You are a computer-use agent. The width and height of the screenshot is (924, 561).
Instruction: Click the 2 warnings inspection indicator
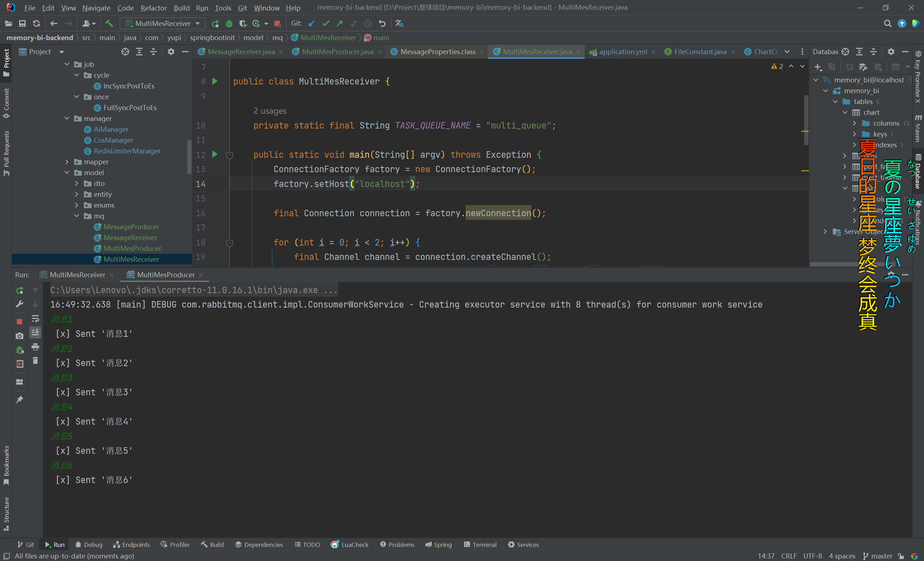[777, 66]
